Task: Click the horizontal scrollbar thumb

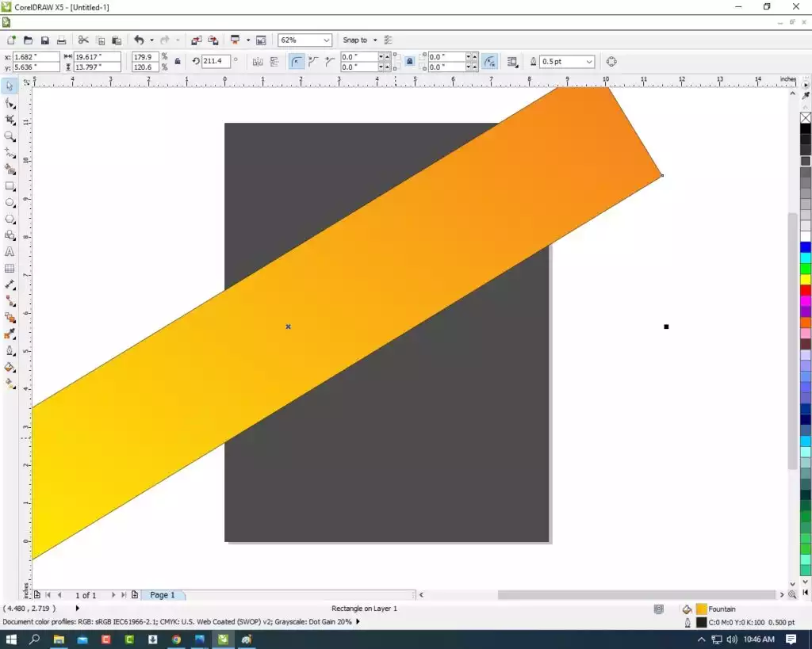Action: point(636,594)
